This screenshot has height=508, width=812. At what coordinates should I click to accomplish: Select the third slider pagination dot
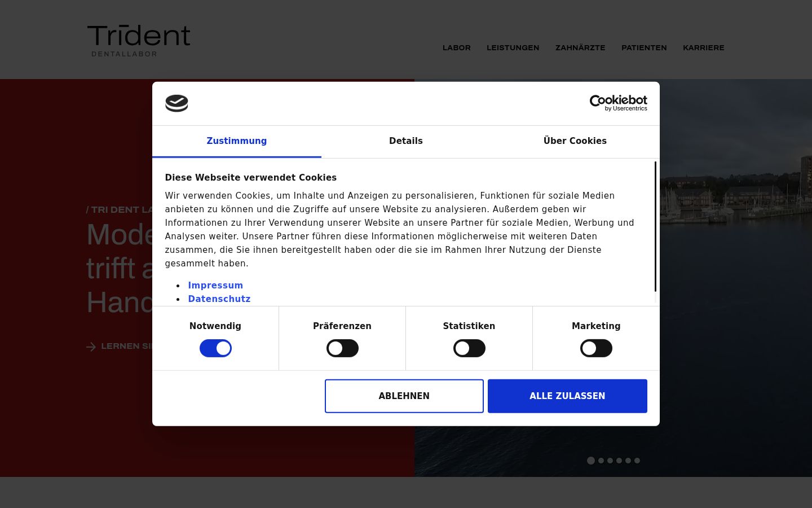(610, 461)
